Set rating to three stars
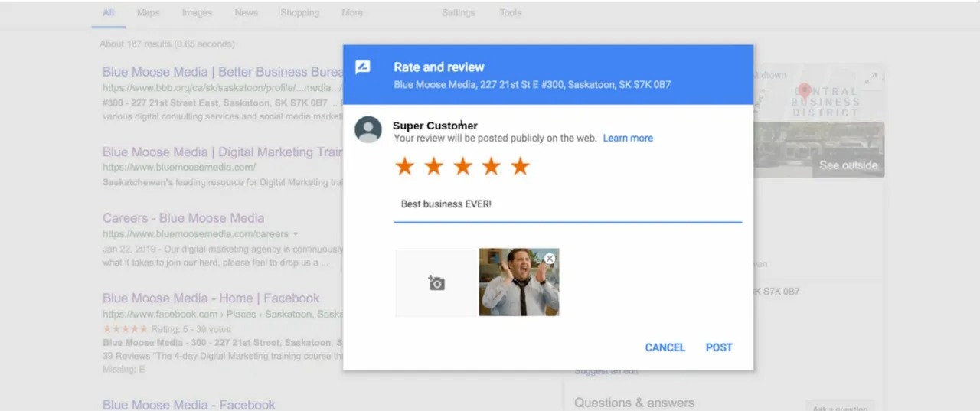 point(462,166)
